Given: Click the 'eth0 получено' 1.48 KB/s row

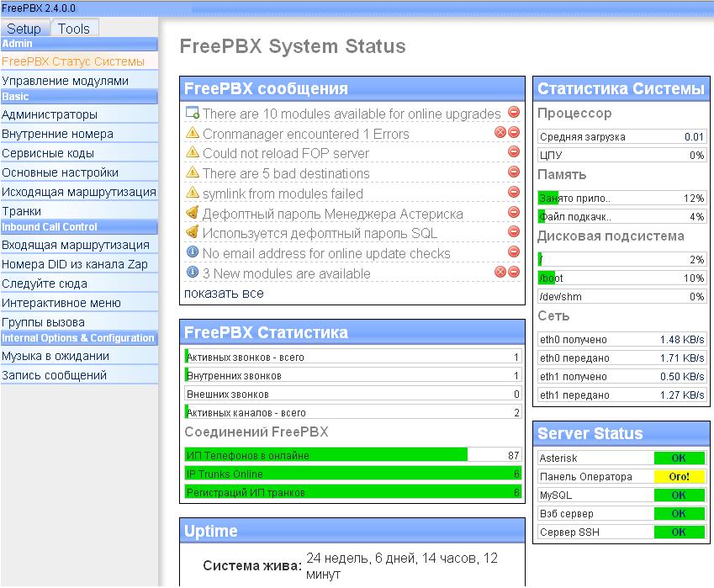Looking at the screenshot, I should coord(622,339).
